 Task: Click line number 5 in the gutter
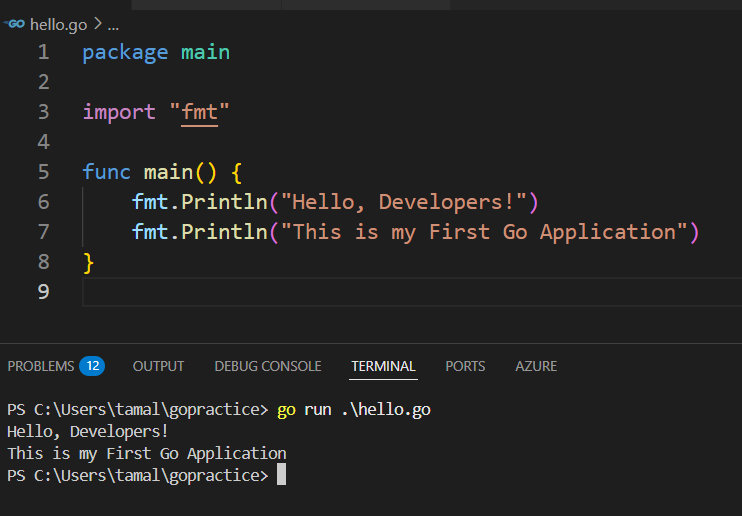[x=44, y=172]
